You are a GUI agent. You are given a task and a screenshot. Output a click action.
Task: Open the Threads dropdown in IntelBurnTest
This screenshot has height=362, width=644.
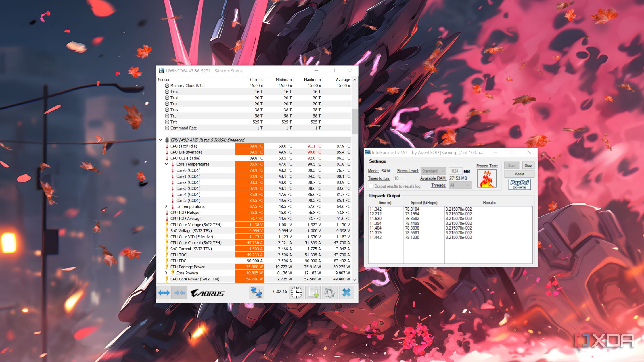coord(460,185)
